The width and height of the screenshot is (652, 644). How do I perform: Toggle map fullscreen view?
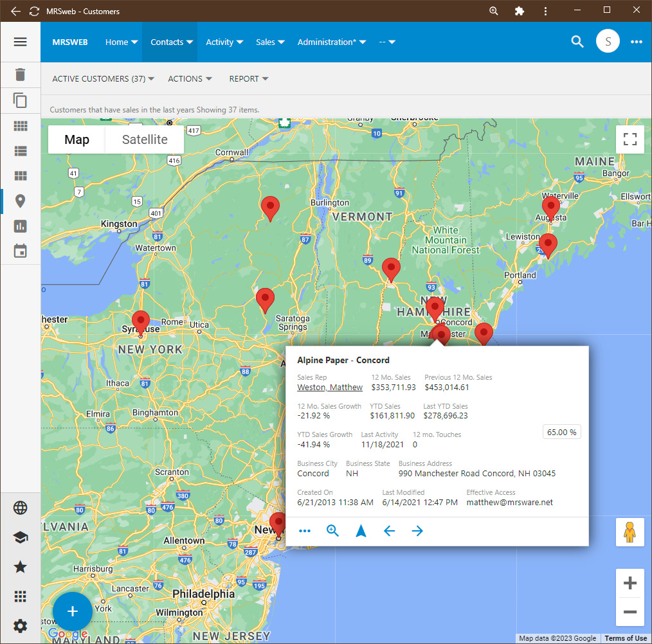coord(630,139)
